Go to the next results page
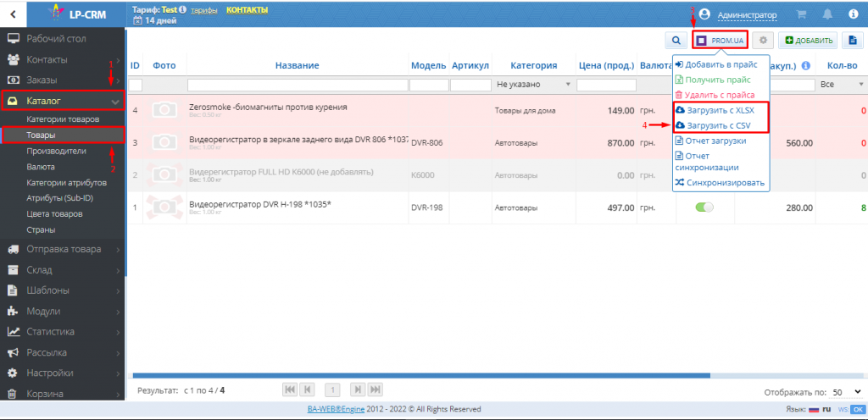The height and width of the screenshot is (420, 868). pyautogui.click(x=358, y=390)
